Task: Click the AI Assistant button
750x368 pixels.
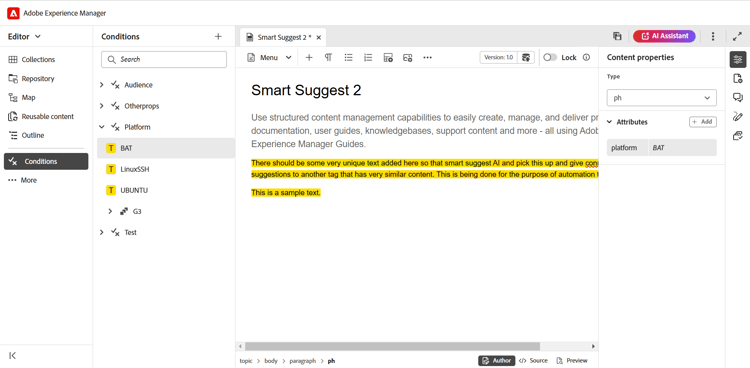Action: (x=664, y=36)
